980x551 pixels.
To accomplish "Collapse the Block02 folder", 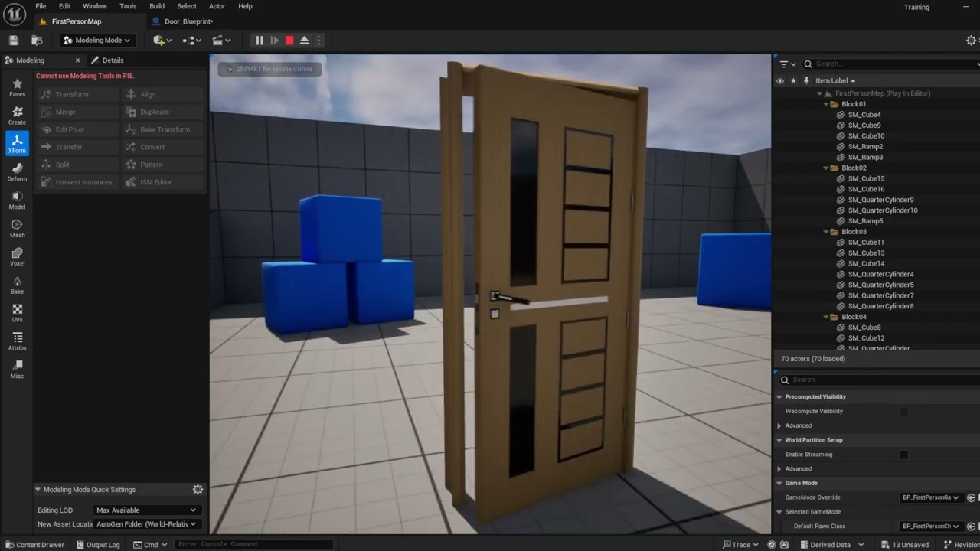I will point(826,168).
